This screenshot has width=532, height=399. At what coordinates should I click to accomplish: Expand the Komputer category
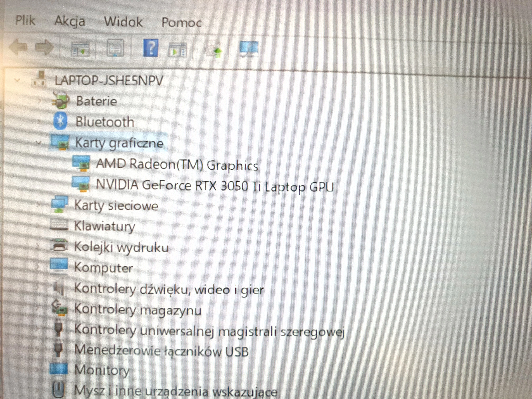tap(37, 267)
